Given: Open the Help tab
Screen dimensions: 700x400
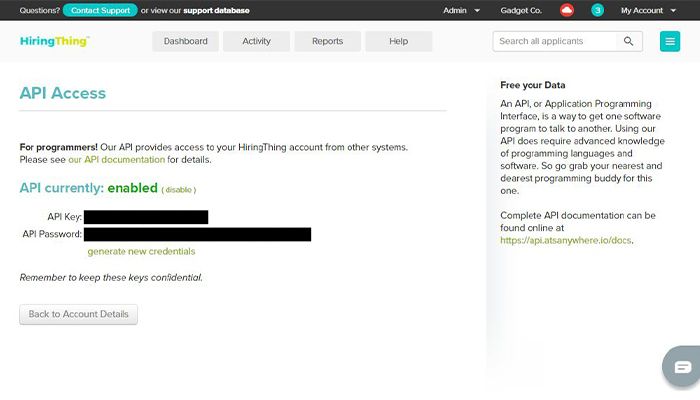Looking at the screenshot, I should tap(398, 41).
